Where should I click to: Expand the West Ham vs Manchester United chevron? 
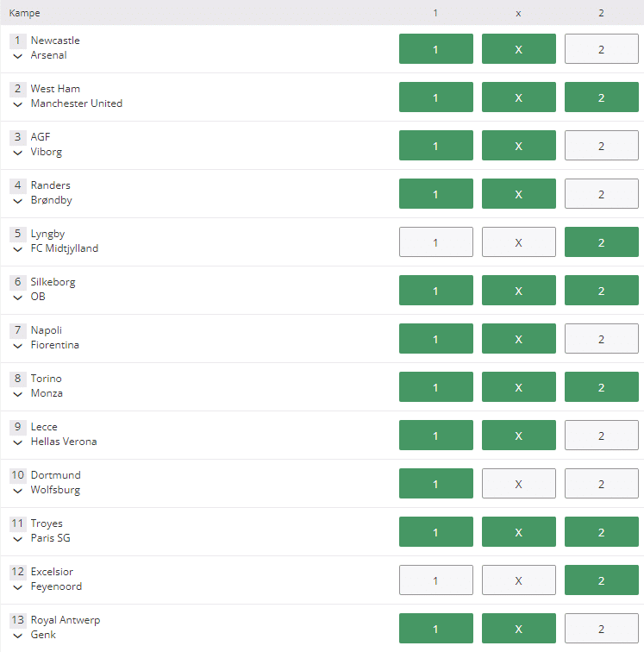tap(17, 104)
